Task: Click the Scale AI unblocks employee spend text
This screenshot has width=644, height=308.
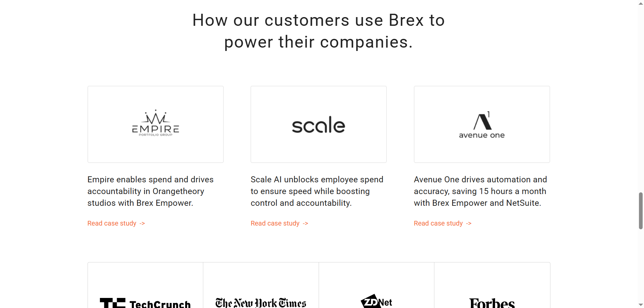Action: point(317,191)
